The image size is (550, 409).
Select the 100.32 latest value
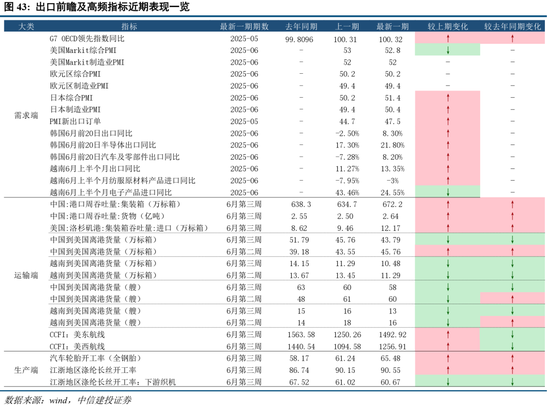[391, 39]
